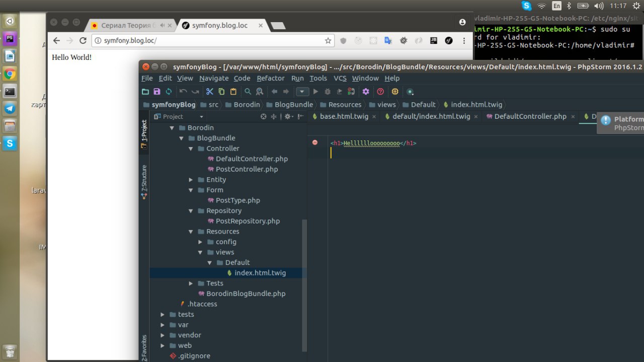Open Settings via the purple gear icon
644x362 pixels.
[x=366, y=92]
